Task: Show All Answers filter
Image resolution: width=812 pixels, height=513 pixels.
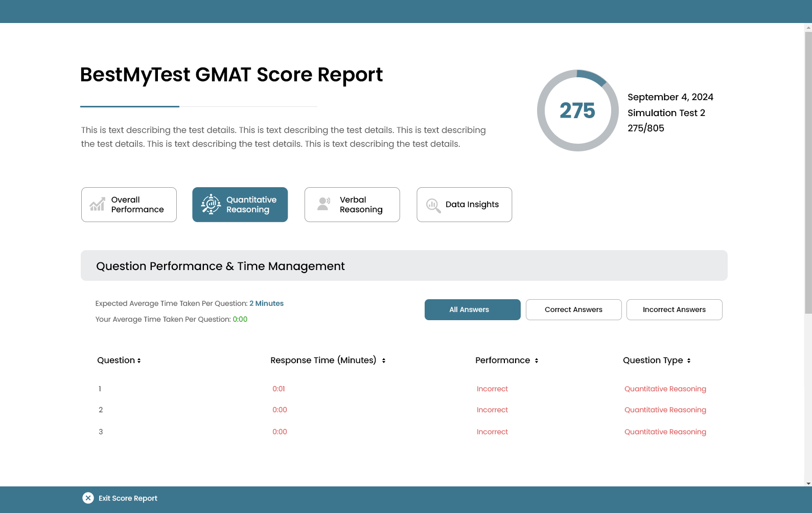Action: point(473,309)
